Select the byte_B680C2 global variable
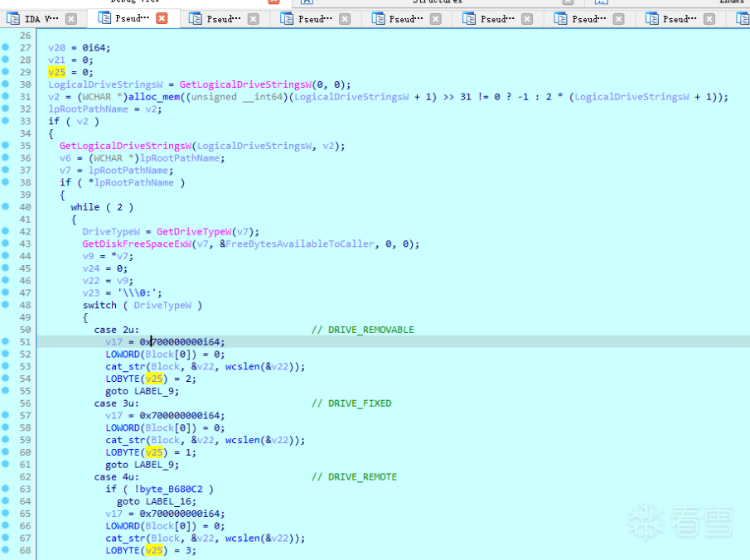750x560 pixels. pyautogui.click(x=172, y=490)
